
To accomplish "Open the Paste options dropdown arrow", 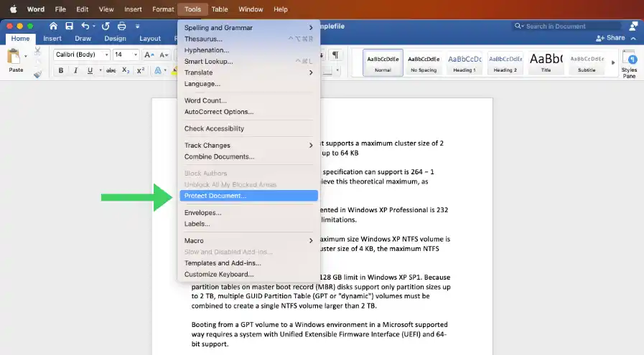I will click(x=25, y=56).
